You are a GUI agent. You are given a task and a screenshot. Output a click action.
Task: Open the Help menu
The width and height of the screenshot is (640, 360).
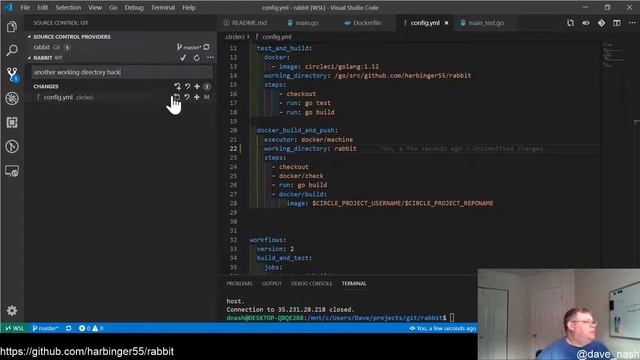pyautogui.click(x=189, y=7)
